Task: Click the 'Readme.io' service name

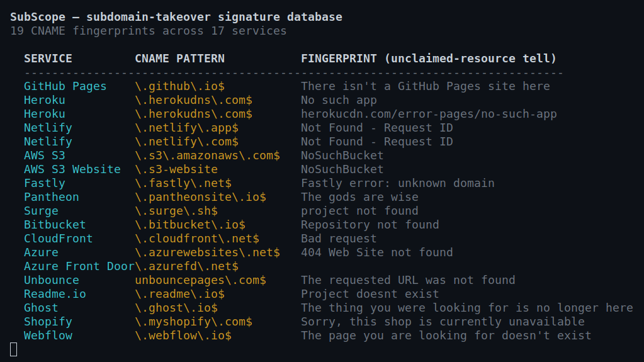Action: 55,294
